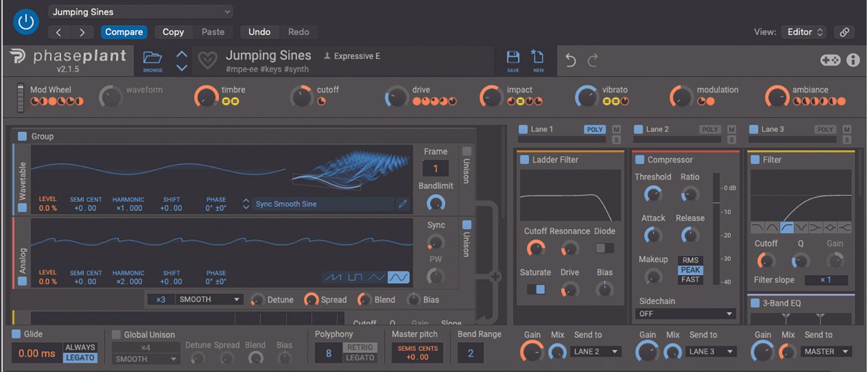Click the host Undo button

click(259, 32)
